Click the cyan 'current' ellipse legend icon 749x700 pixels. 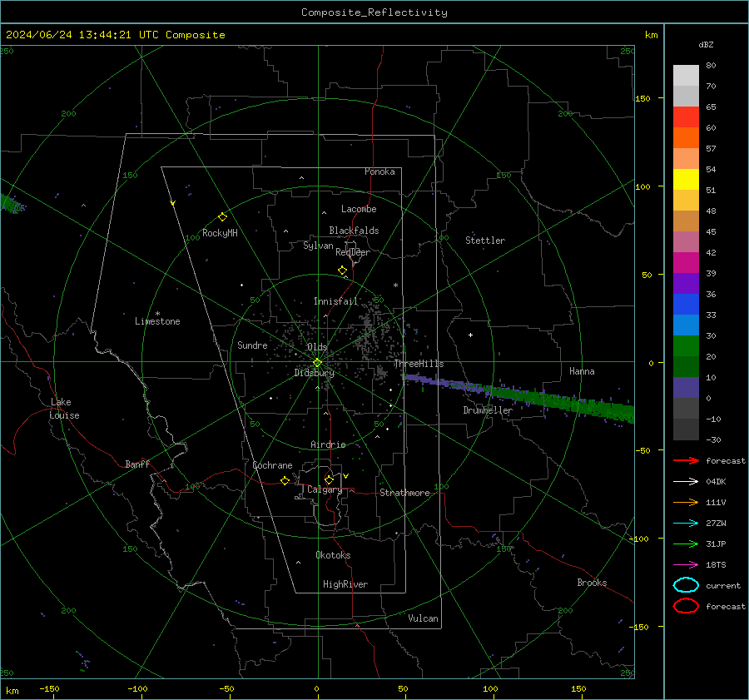[x=686, y=585]
